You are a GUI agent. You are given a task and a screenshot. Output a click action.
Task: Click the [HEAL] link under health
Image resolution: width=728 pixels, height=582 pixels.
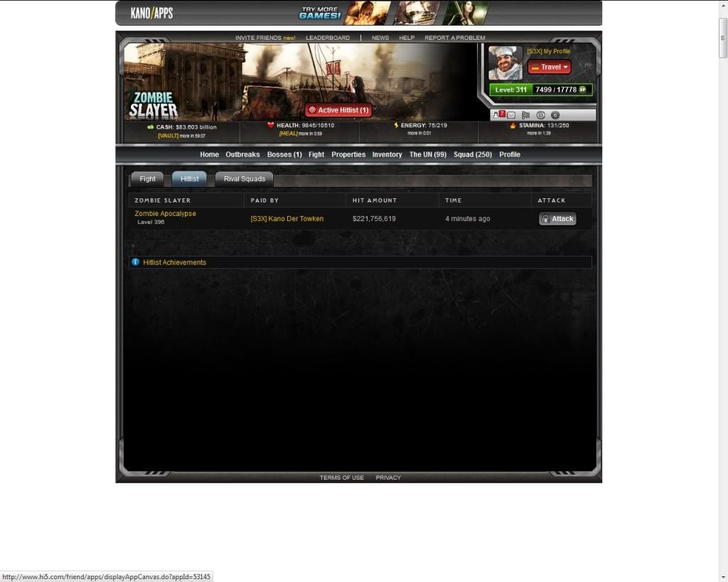pos(289,134)
